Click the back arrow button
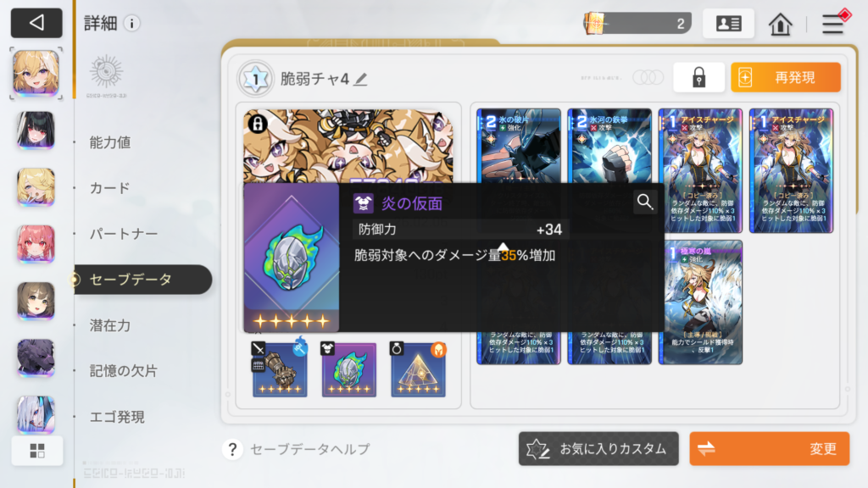Image resolution: width=868 pixels, height=488 pixels. (36, 23)
